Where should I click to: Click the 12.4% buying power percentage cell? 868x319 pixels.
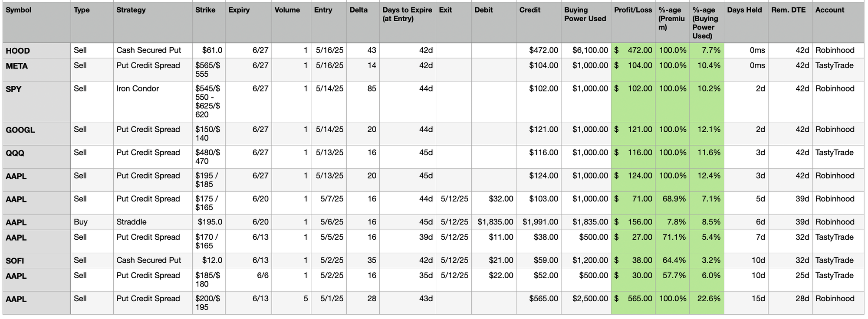tap(707, 180)
